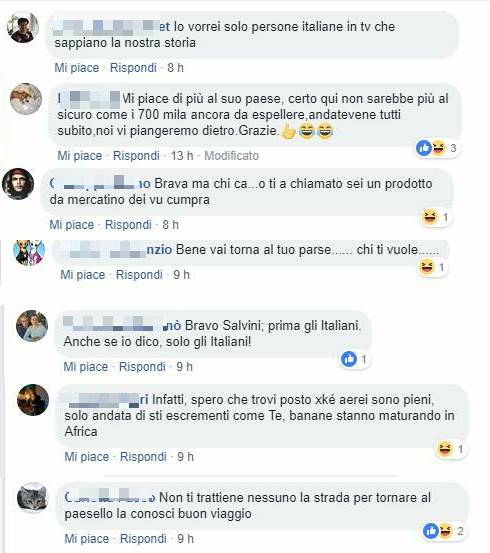Open cat avatar of last commenter

(x=32, y=497)
